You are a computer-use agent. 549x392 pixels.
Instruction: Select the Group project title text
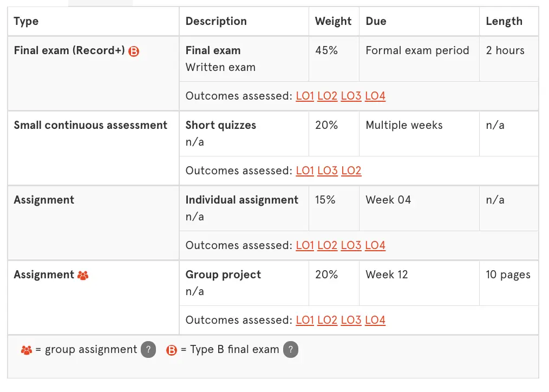[x=223, y=275]
